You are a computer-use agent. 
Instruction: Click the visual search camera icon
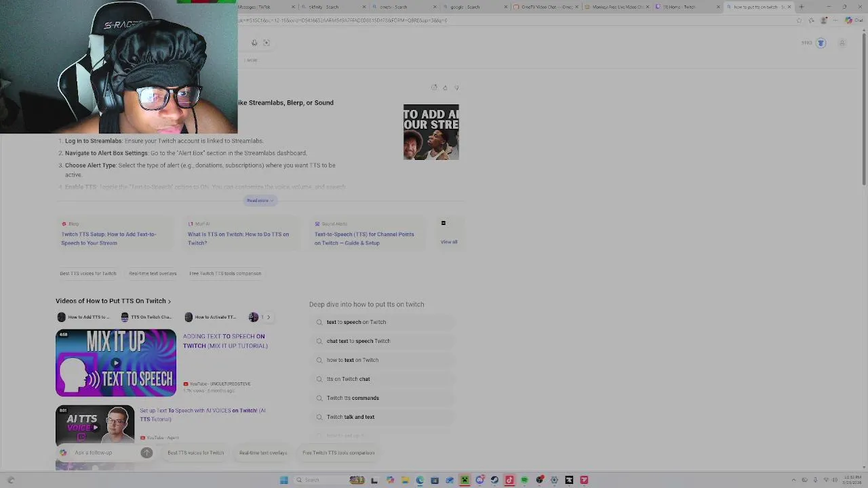point(267,43)
